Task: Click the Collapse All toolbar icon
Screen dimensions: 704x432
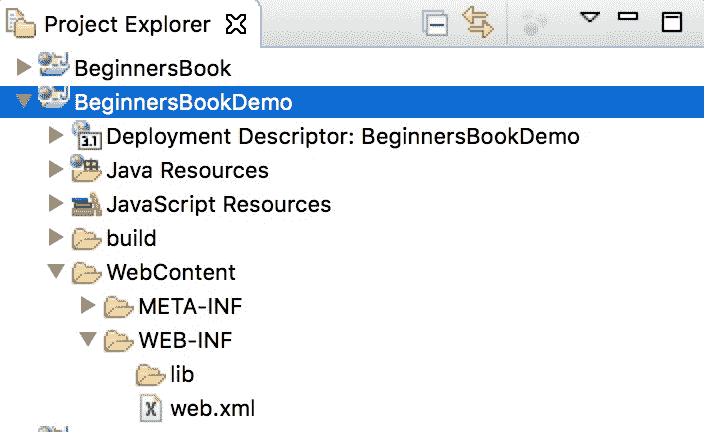Action: tap(436, 23)
